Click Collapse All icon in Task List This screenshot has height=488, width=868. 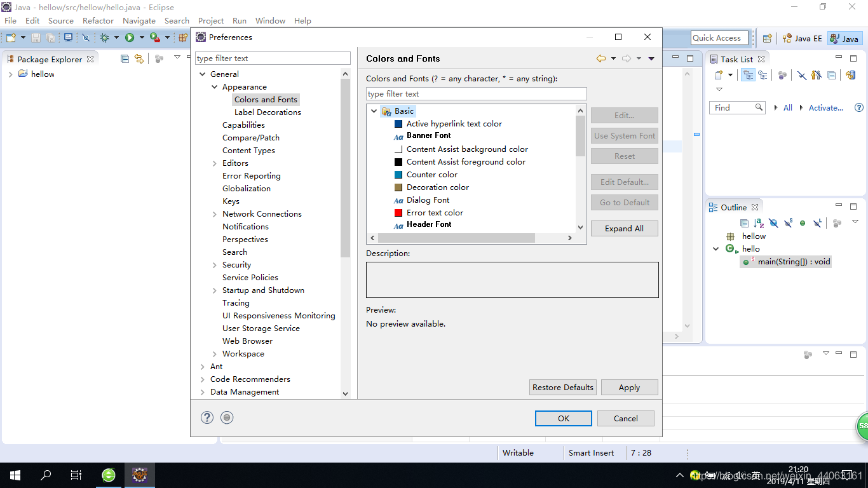(832, 75)
